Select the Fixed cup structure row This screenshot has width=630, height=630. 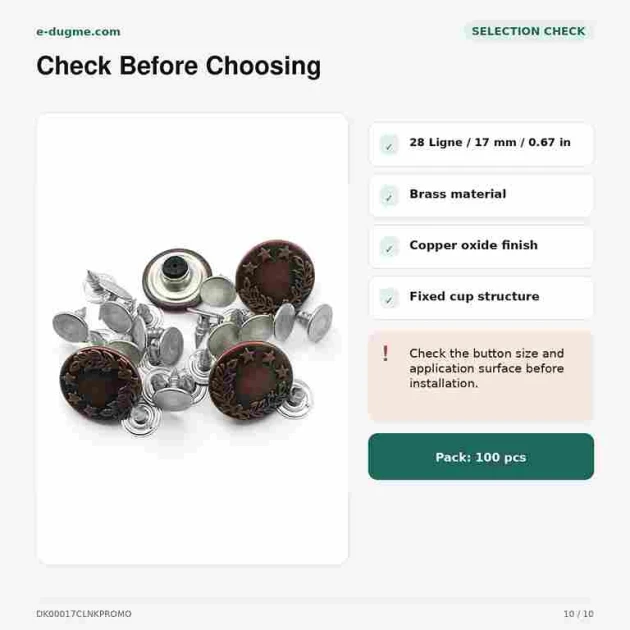[481, 298]
